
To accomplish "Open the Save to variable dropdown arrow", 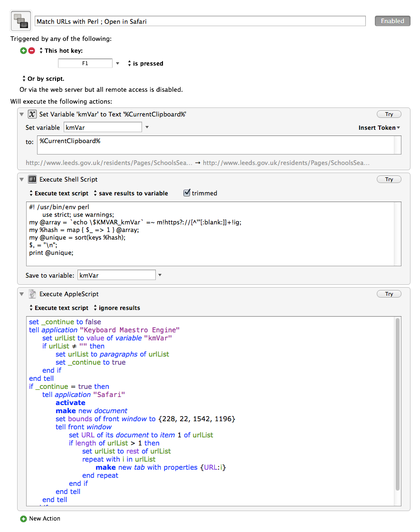I will [160, 275].
